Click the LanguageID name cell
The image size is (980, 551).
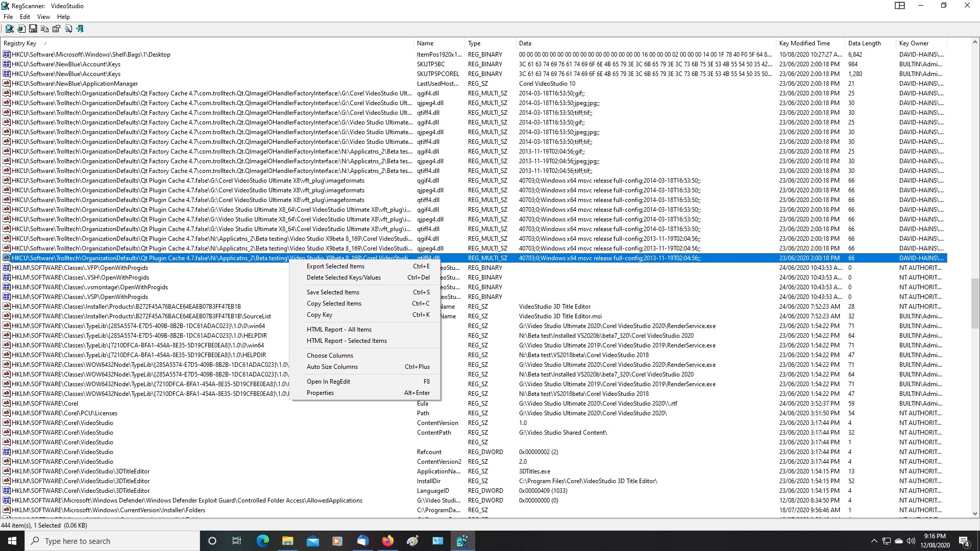click(x=433, y=491)
